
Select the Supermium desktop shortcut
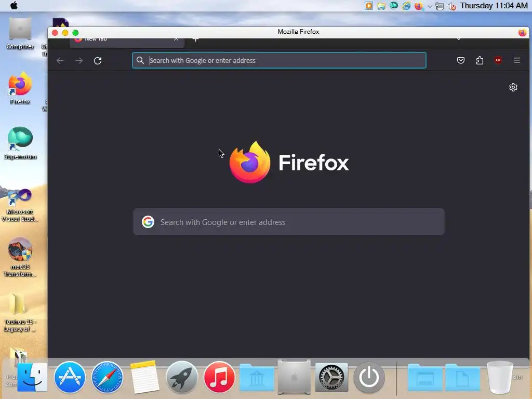(x=20, y=143)
